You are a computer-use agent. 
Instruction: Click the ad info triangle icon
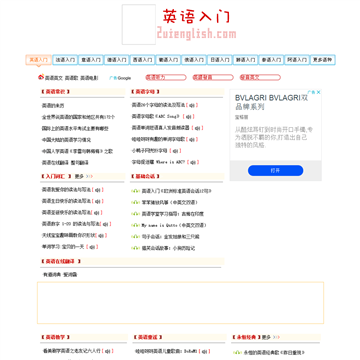(x=310, y=92)
